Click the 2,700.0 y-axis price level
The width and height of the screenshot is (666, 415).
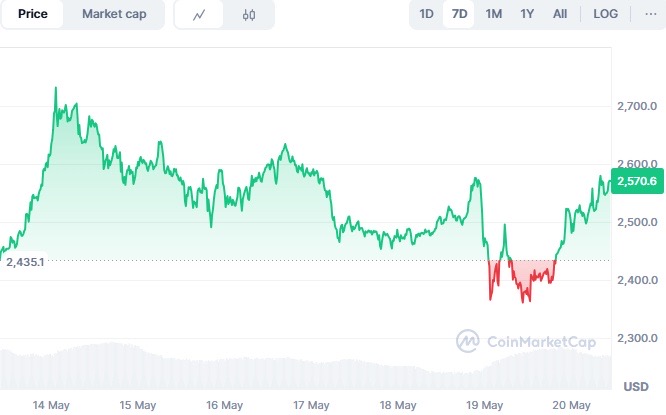tap(637, 106)
